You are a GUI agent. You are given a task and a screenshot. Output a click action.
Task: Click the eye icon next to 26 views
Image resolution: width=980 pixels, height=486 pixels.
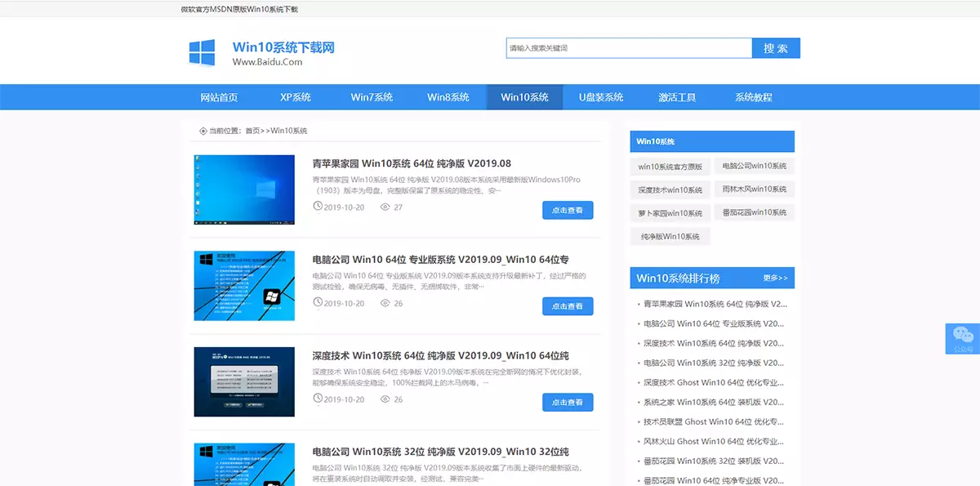pos(385,303)
